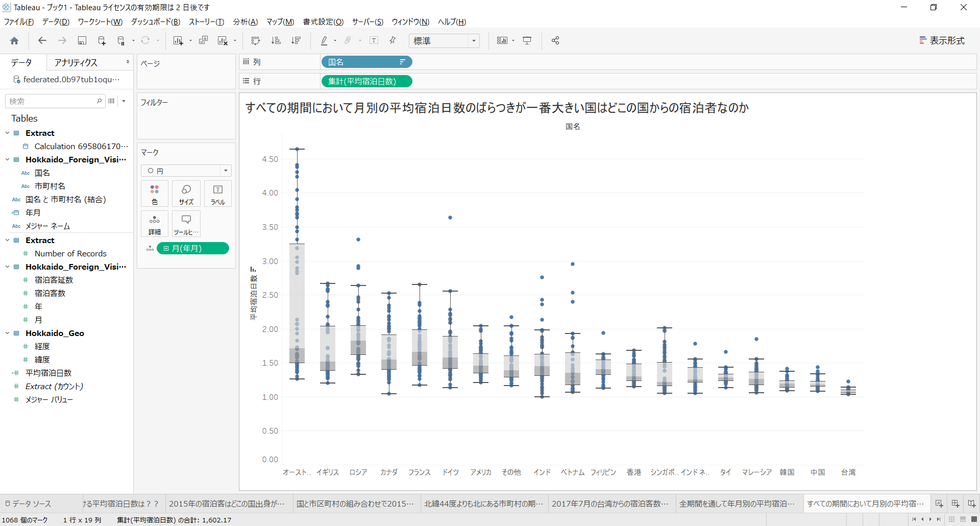Add a new data source from the toolbar
This screenshot has width=980, height=526.
pyautogui.click(x=102, y=41)
